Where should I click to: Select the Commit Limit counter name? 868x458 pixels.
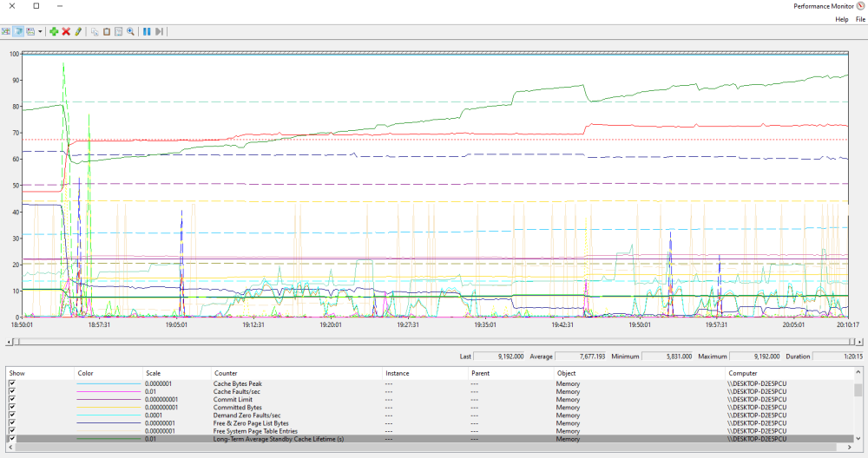pos(233,399)
